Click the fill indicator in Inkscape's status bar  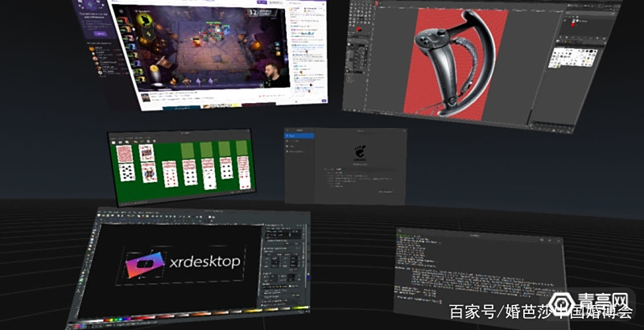point(80,327)
